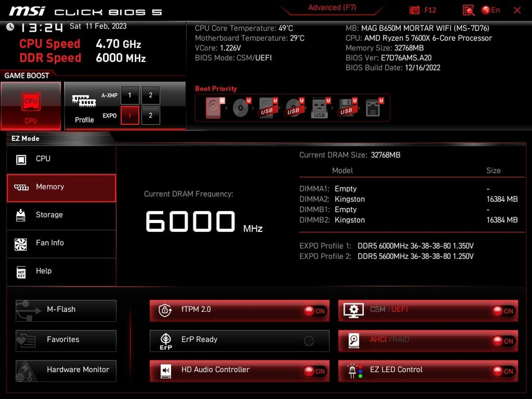The image size is (532, 399).
Task: Switch to Advanced (F7) mode
Action: point(332,7)
